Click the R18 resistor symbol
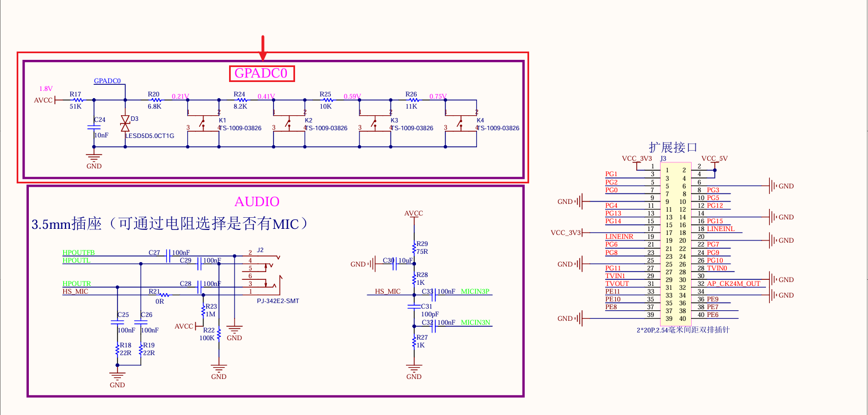 [117, 349]
